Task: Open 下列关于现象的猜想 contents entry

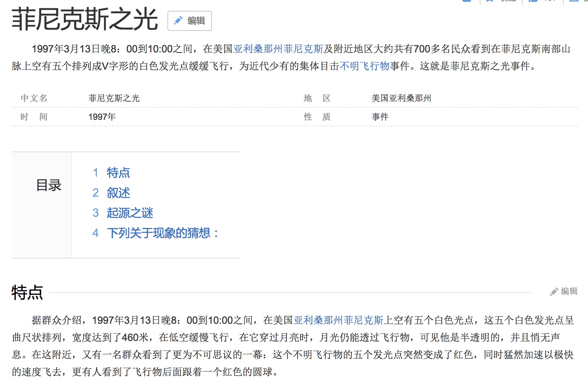Action: [163, 233]
